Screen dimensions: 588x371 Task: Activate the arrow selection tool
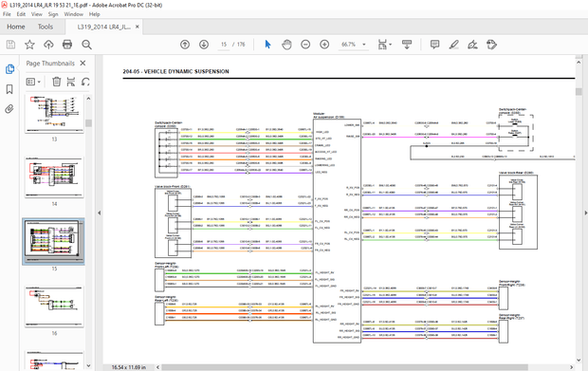267,45
